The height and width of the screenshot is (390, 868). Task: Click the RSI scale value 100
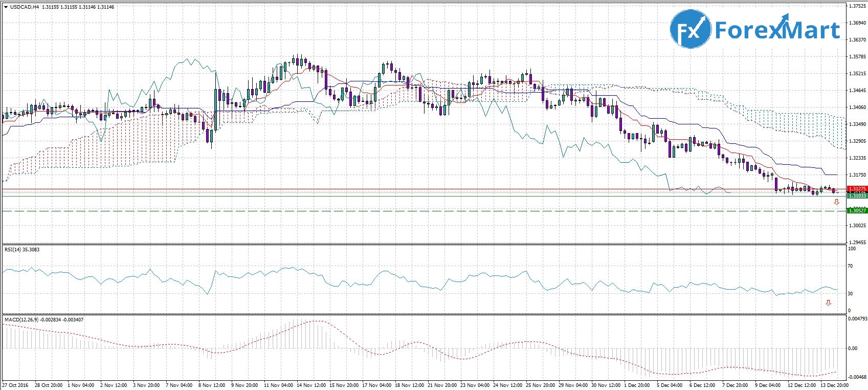(x=852, y=249)
